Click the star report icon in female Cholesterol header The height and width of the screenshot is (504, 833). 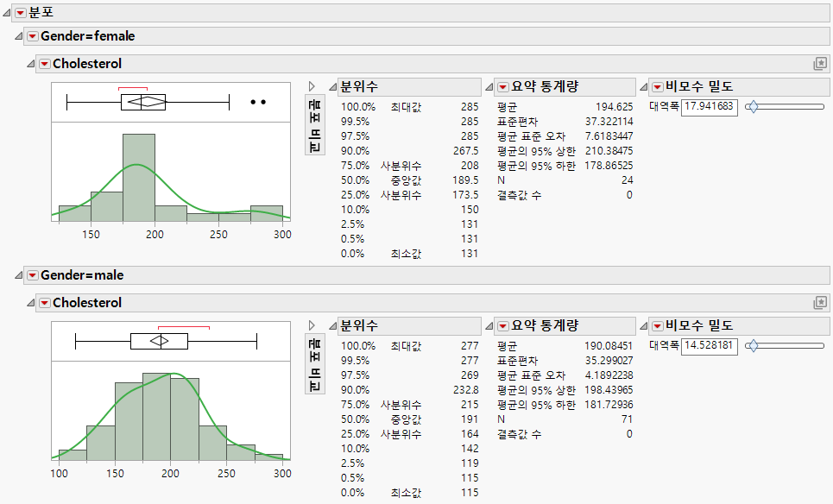(820, 63)
